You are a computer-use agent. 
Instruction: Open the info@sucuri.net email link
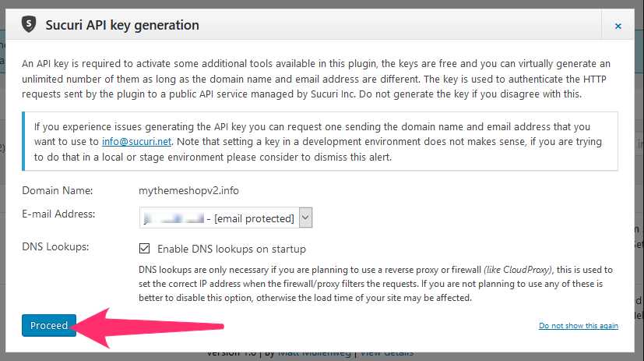(136, 141)
